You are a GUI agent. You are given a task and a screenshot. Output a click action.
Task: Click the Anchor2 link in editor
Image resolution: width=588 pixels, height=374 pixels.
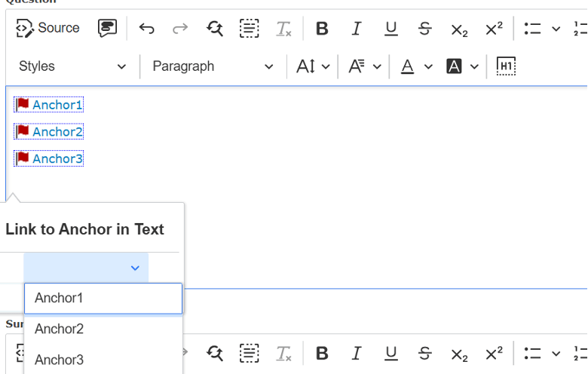[x=57, y=132]
